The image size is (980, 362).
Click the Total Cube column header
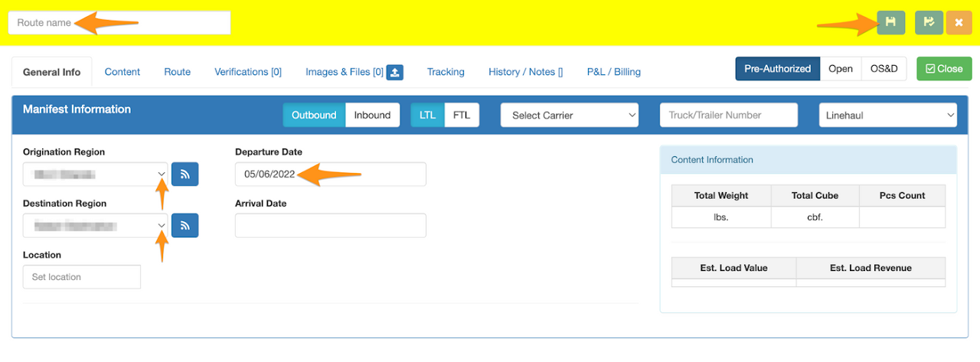pyautogui.click(x=815, y=195)
